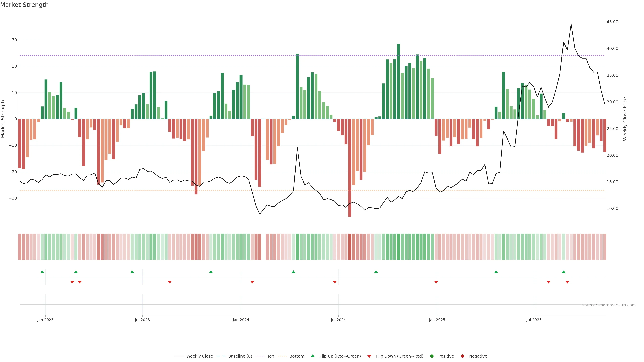Click the dark red Negative legend dot

click(x=462, y=356)
